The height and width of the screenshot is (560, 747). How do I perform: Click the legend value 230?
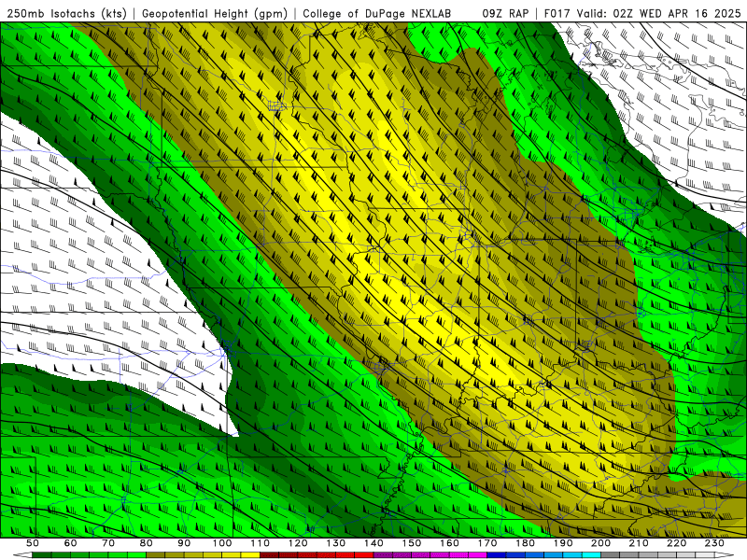pos(714,543)
